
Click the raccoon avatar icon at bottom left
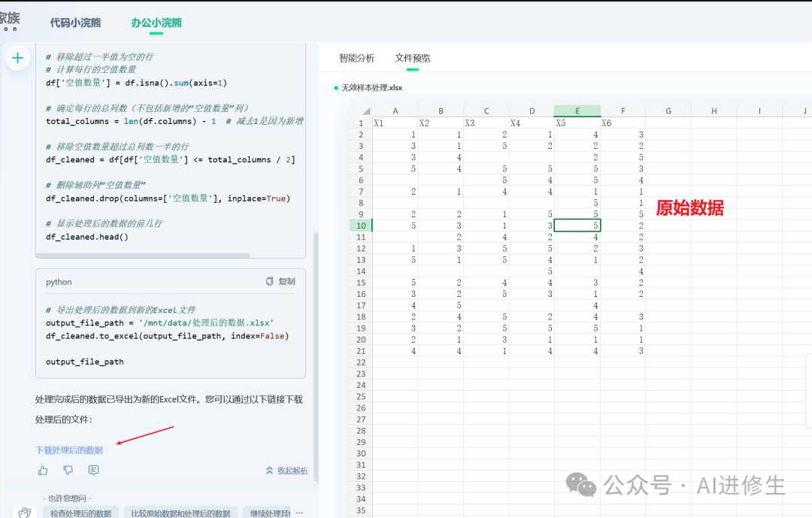[24, 512]
